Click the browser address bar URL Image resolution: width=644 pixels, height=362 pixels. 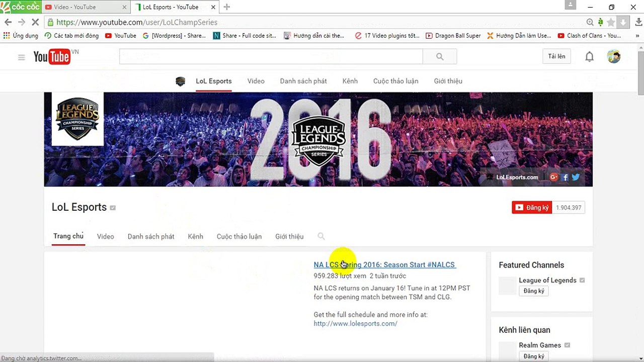(x=137, y=22)
